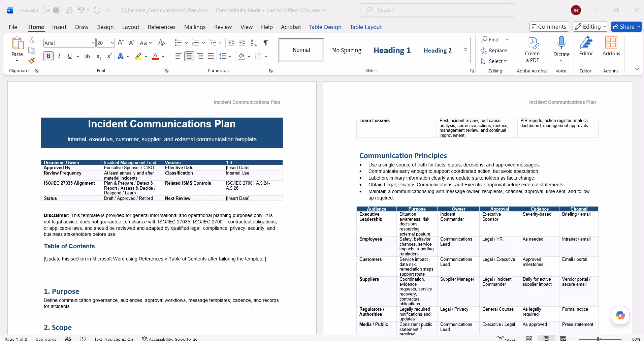
Task: Switch to the Review tab
Action: tap(223, 27)
